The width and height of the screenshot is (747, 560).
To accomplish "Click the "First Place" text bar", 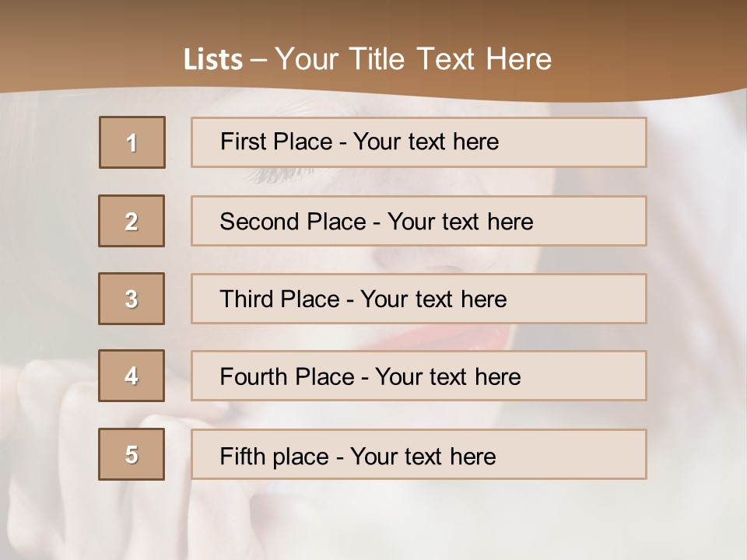I will click(x=419, y=142).
